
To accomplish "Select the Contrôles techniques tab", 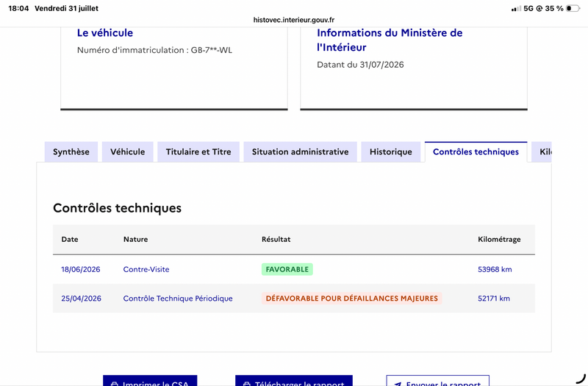I will point(476,152).
